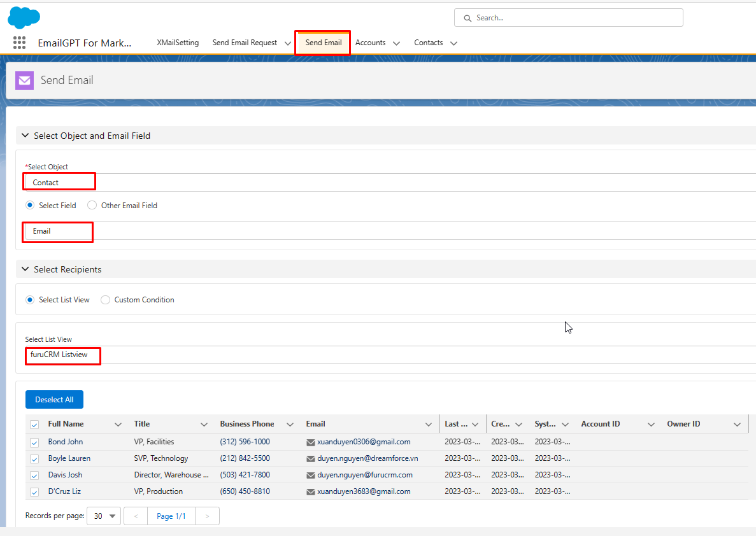Viewport: 756px width, 536px height.
Task: Uncheck the Davis Josh row checkbox
Action: click(x=34, y=476)
